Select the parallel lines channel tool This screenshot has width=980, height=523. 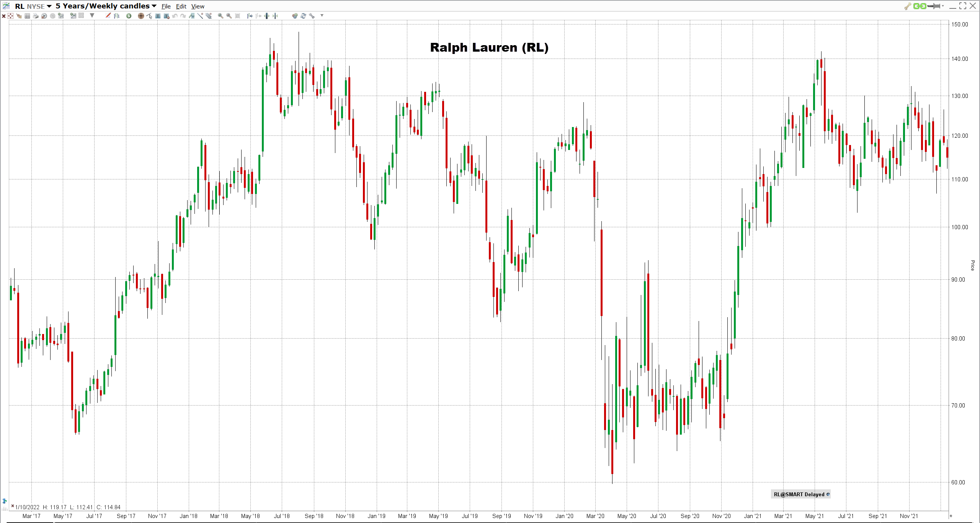point(209,16)
